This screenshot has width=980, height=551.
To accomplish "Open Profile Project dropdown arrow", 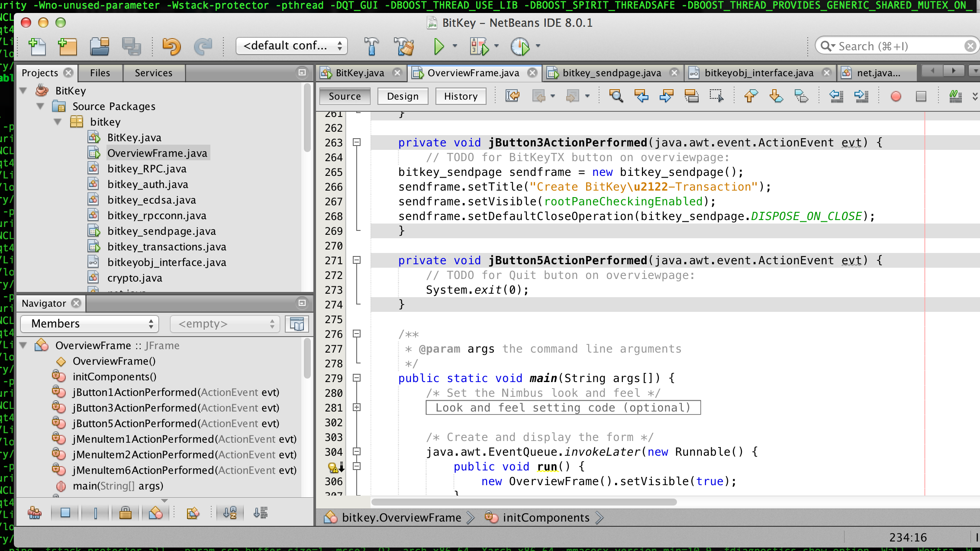I will (538, 45).
